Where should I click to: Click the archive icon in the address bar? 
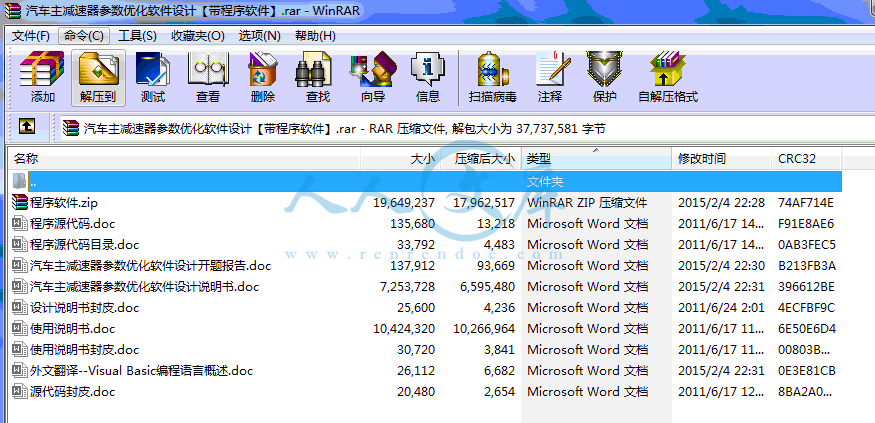tap(71, 128)
